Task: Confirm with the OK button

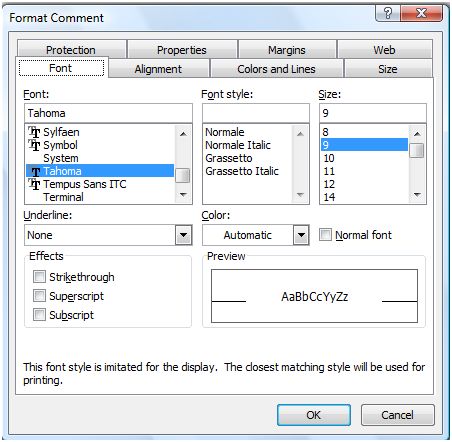Action: 314,415
